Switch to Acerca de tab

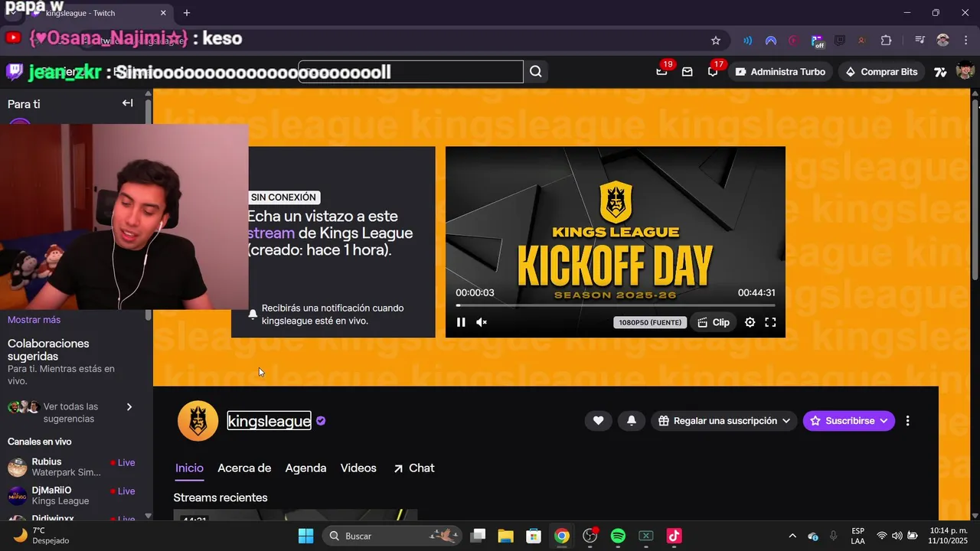tap(244, 468)
